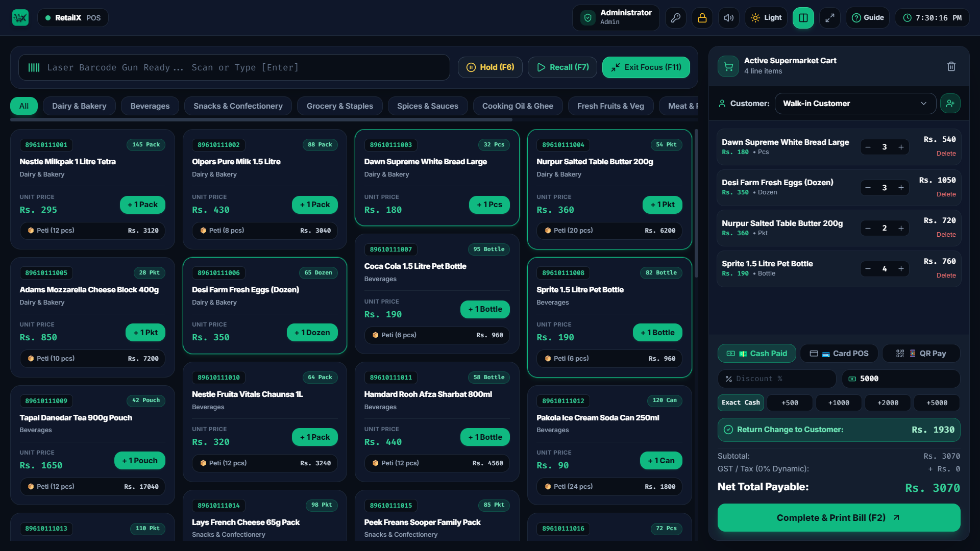Add one pack of Nestle Milkpak
Viewport: 980px width, 551px height.
click(142, 205)
